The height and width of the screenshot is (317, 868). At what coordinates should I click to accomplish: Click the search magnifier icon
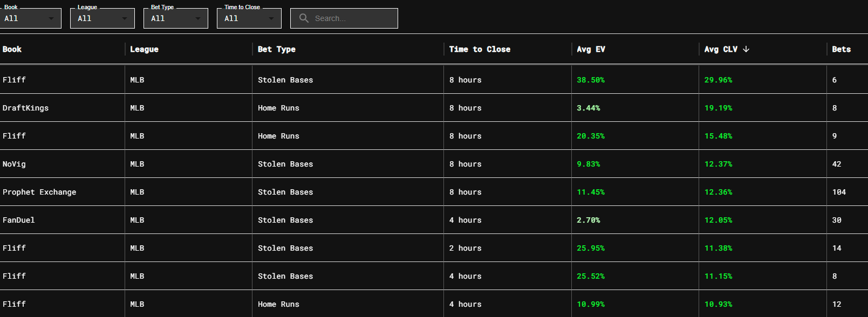point(304,18)
